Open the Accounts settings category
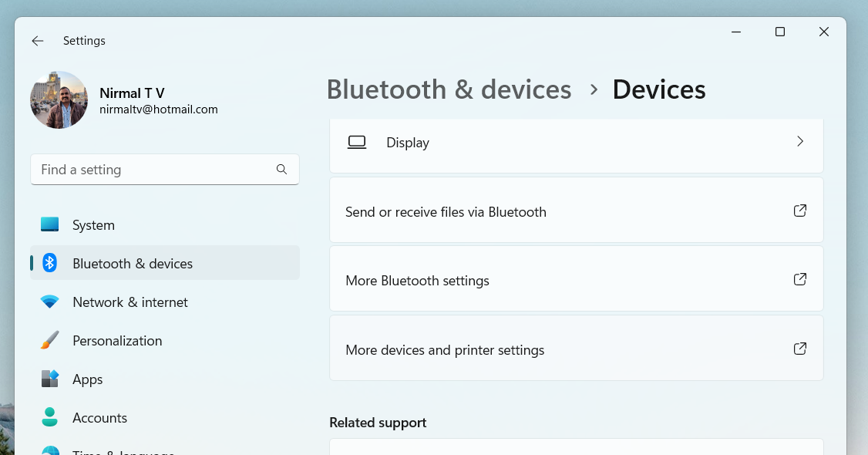The height and width of the screenshot is (455, 868). pyautogui.click(x=165, y=417)
